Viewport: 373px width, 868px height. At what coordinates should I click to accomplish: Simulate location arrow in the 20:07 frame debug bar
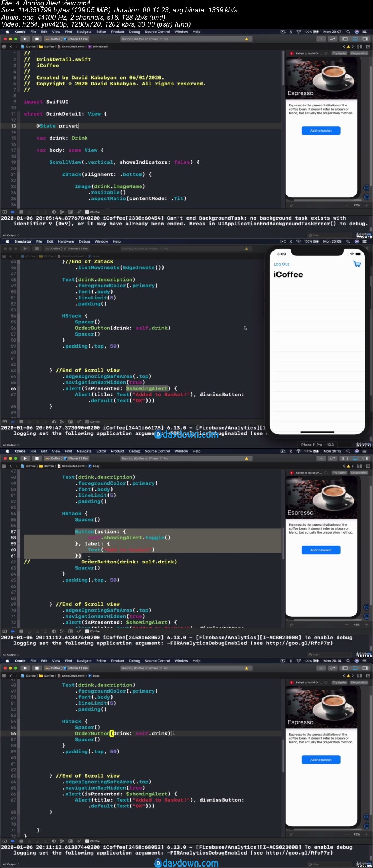point(79,212)
